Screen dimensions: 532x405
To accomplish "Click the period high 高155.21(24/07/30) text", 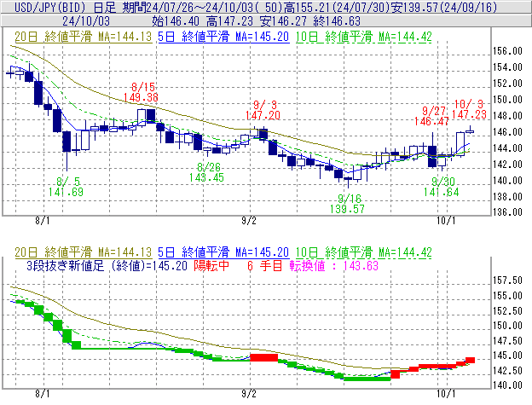I will pos(338,7).
